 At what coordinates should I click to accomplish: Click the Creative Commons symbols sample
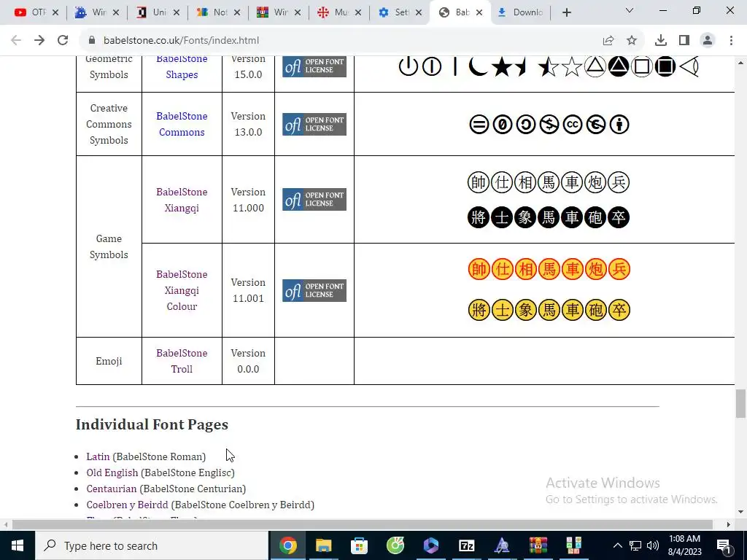(x=549, y=125)
